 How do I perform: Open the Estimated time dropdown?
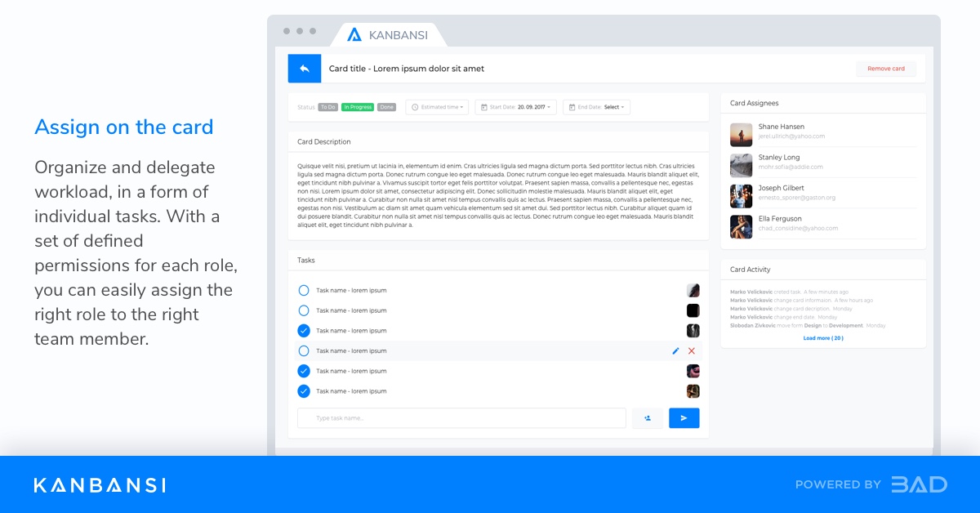tap(437, 107)
